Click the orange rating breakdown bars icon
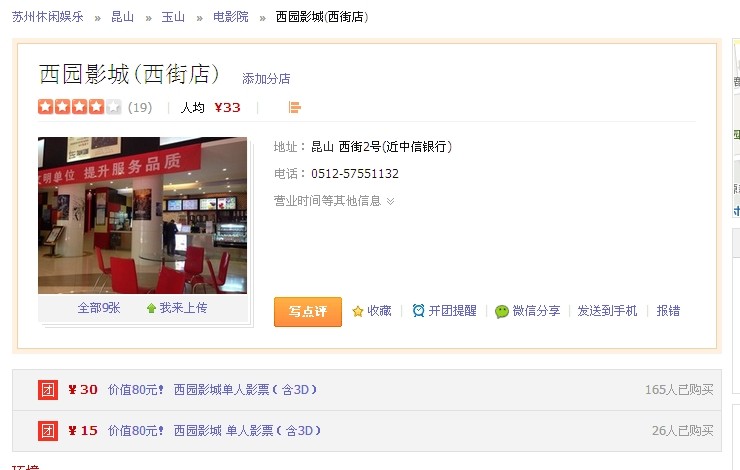Viewport: 740px width, 470px height. tap(294, 108)
